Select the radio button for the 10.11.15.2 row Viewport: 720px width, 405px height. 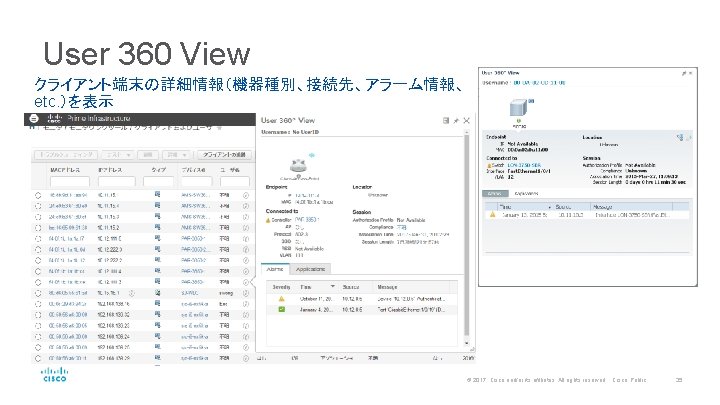click(x=38, y=228)
